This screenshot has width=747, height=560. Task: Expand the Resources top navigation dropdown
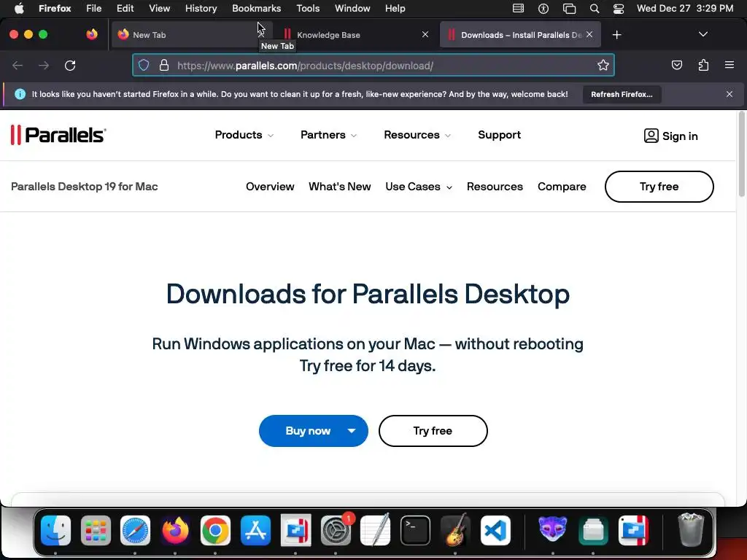coord(417,135)
